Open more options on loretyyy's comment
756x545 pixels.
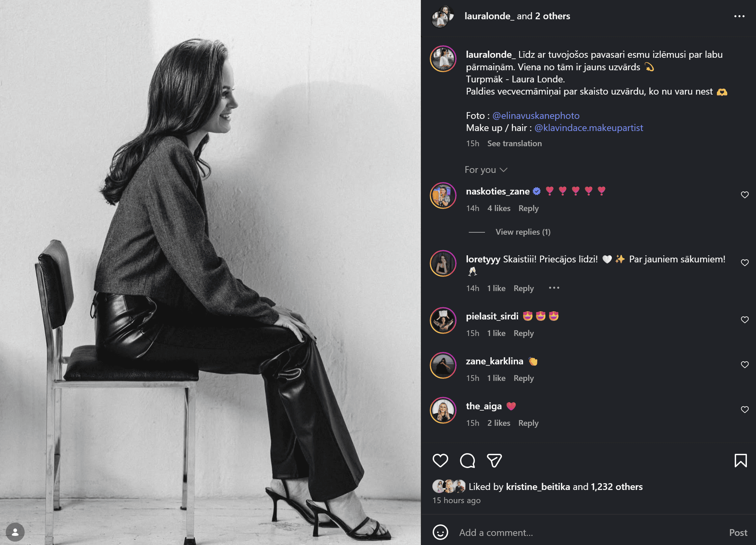[554, 288]
